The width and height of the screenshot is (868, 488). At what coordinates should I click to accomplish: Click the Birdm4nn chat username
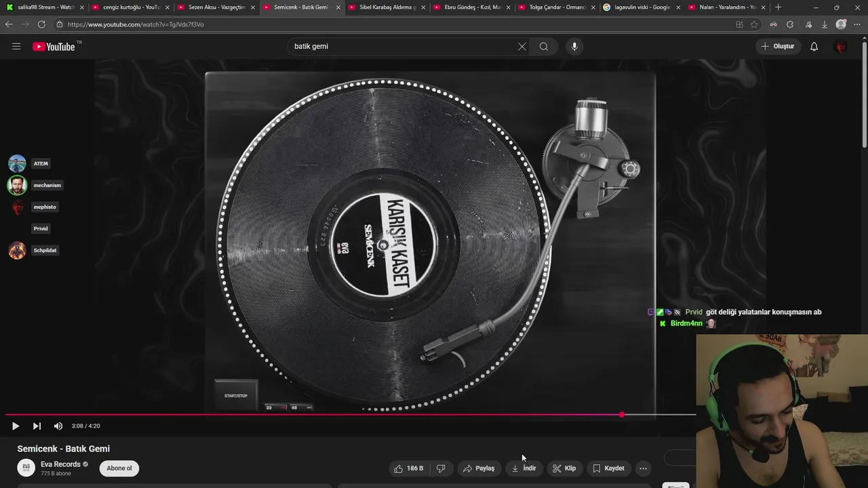(x=686, y=323)
